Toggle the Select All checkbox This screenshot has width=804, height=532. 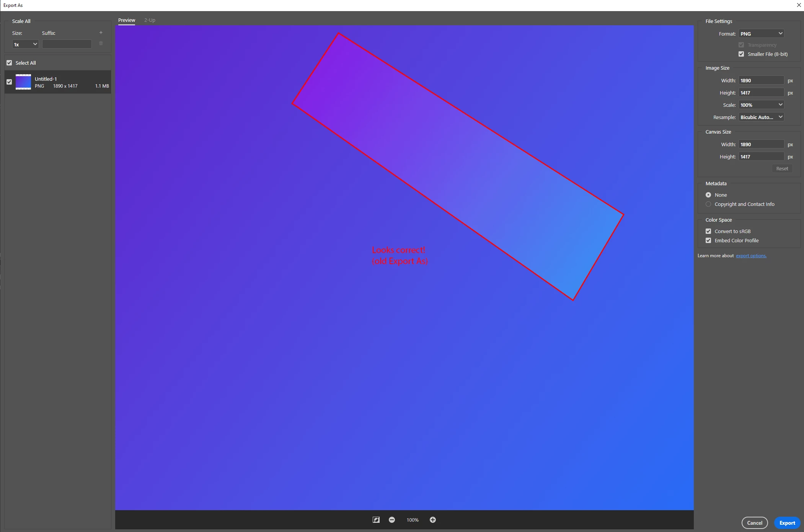[9, 63]
